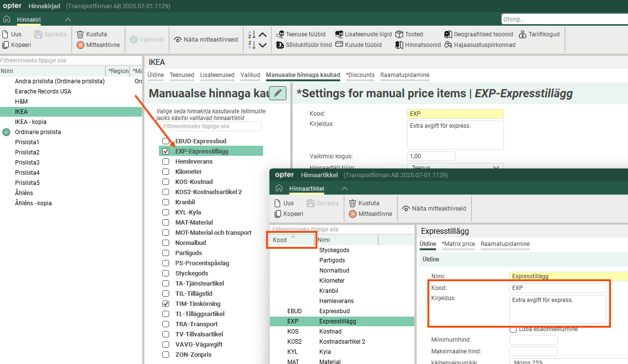The image size is (628, 364).
Task: Expand the Hinnaartikli tüüp dropdown
Action: [496, 167]
